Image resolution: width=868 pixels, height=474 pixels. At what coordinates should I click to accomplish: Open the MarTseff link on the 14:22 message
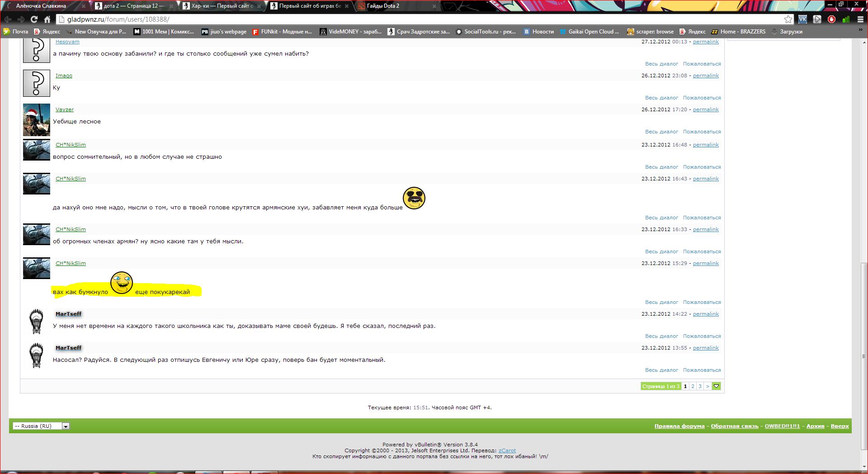[x=68, y=314]
